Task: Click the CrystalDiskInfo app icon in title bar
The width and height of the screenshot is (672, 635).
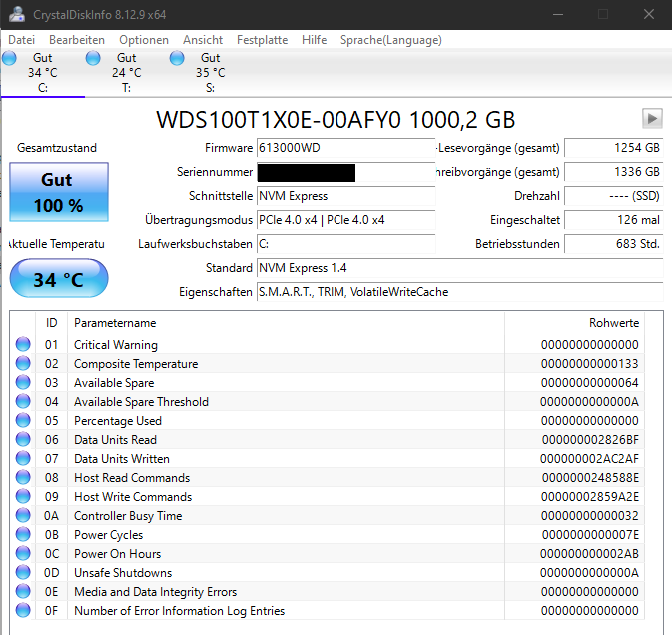Action: (x=17, y=14)
